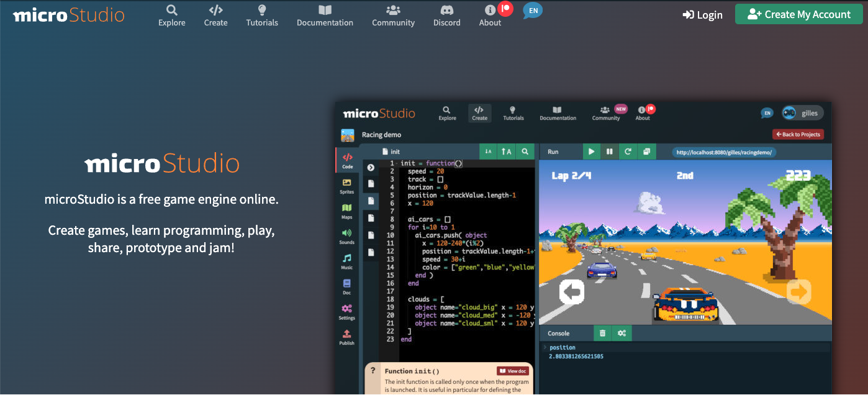The height and width of the screenshot is (395, 868).
Task: Click the Login link
Action: 703,15
